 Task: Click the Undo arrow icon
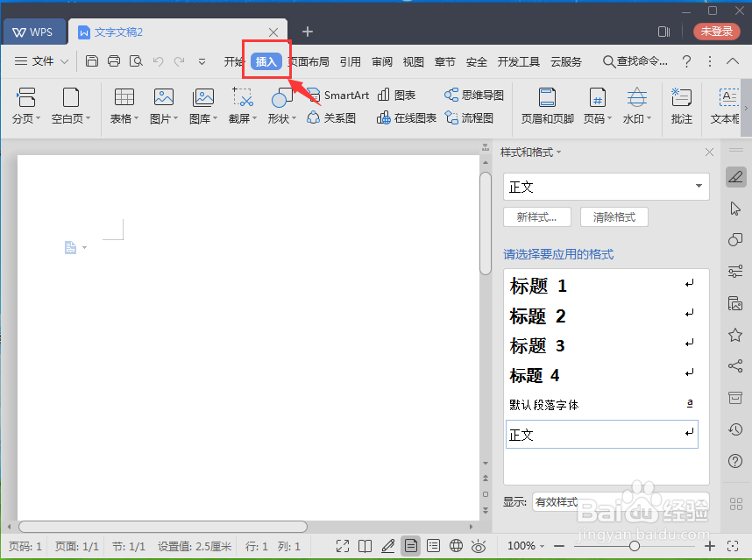tap(158, 61)
